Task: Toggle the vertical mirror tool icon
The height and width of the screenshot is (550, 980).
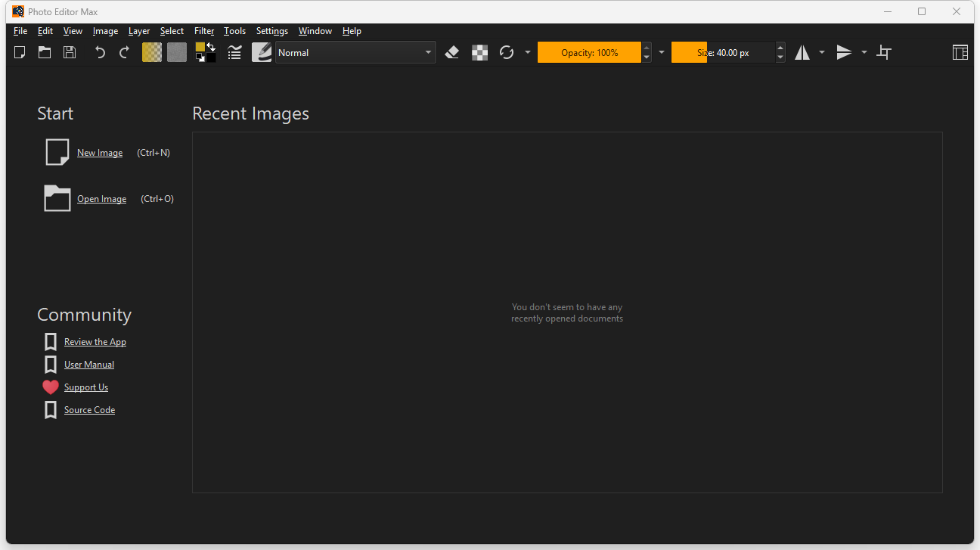Action: pos(844,52)
